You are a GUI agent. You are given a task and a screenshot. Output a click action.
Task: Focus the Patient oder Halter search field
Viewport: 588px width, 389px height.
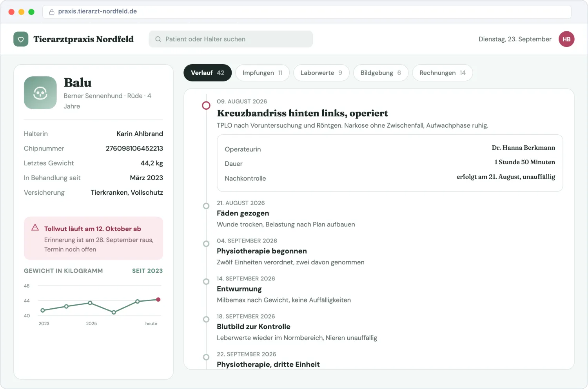point(231,39)
